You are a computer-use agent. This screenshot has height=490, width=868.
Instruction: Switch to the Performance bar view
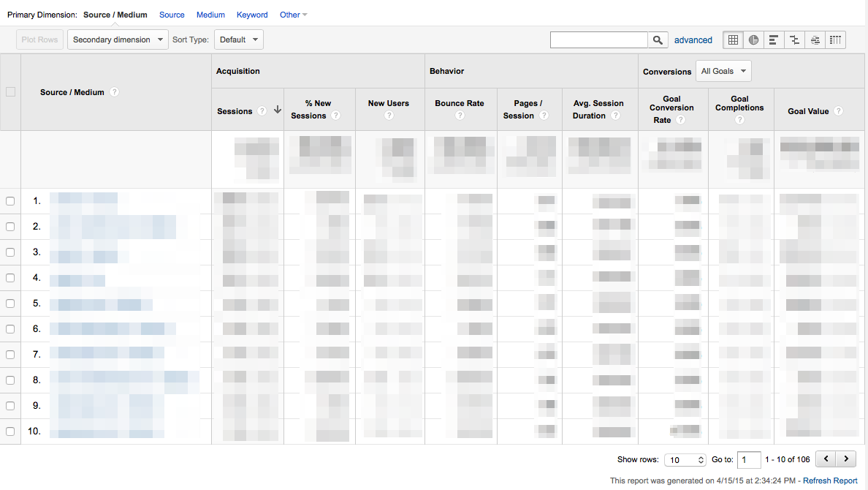point(774,40)
